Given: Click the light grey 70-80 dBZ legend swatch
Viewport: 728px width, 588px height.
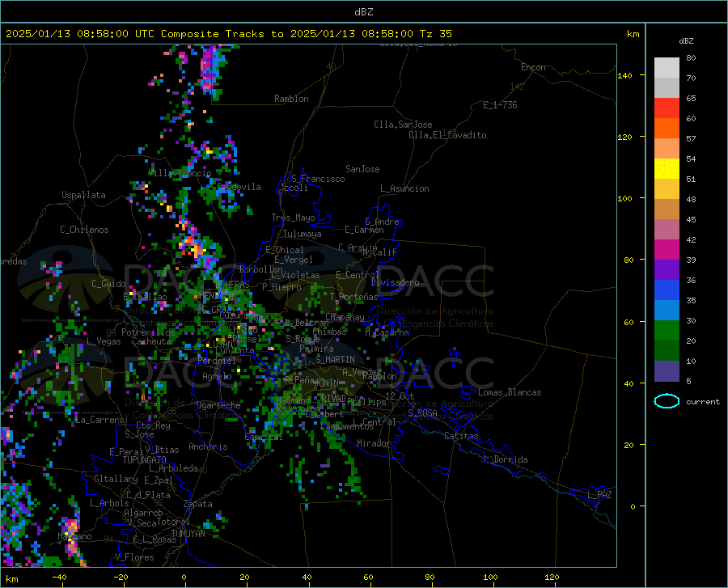Looking at the screenshot, I should [x=667, y=68].
